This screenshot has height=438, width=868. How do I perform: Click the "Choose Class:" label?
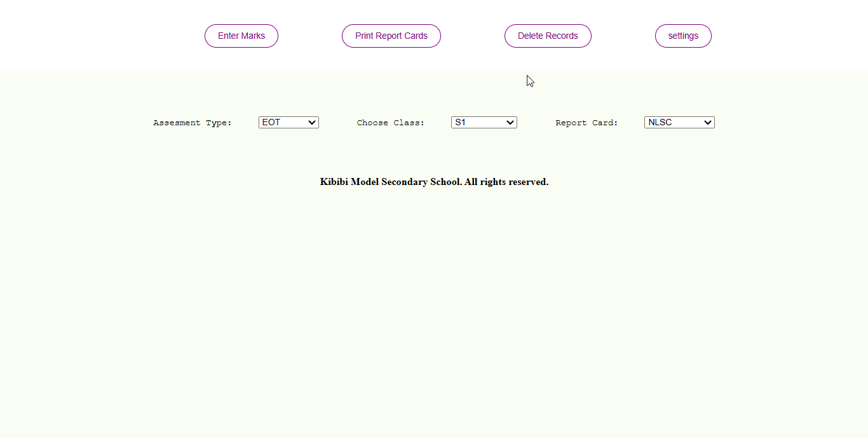(391, 123)
